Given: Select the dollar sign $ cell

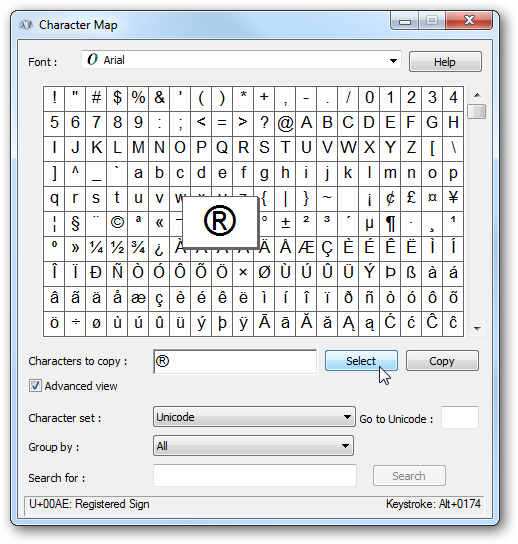Looking at the screenshot, I should click(117, 98).
